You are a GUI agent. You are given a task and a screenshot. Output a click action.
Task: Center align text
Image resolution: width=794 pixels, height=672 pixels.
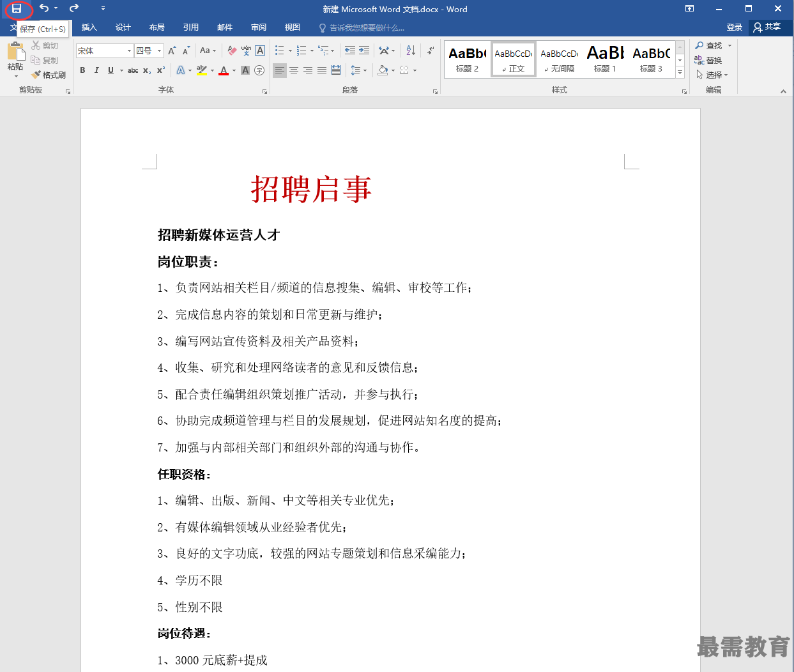(294, 70)
